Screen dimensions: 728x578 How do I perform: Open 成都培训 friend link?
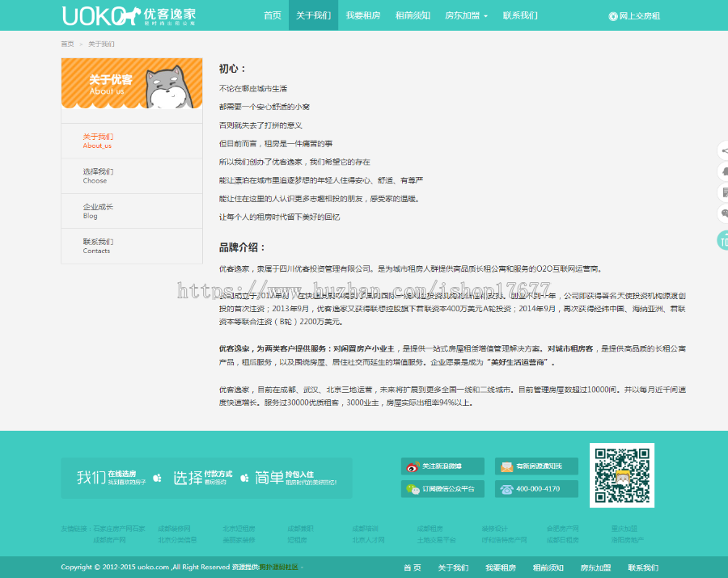365,529
